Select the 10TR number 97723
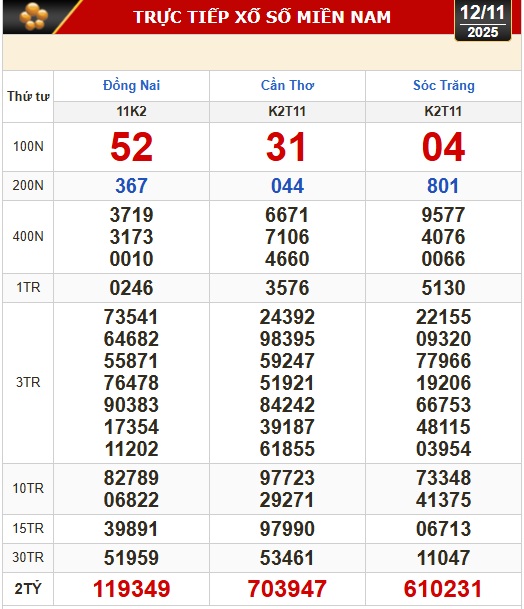The width and height of the screenshot is (524, 609). point(287,478)
